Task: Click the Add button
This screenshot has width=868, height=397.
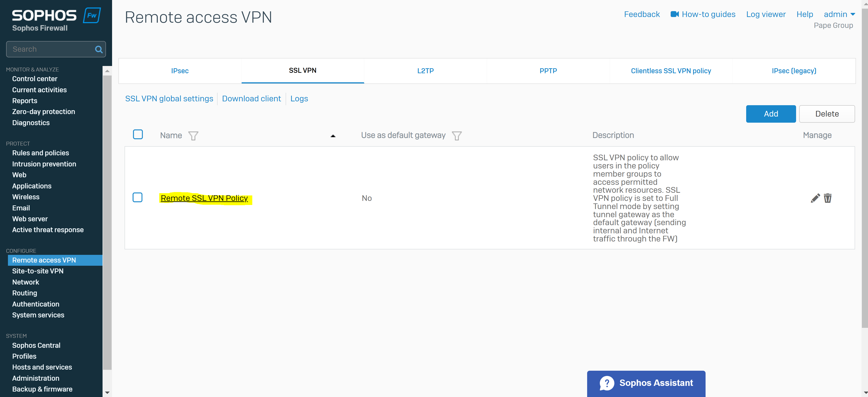Action: (x=771, y=114)
